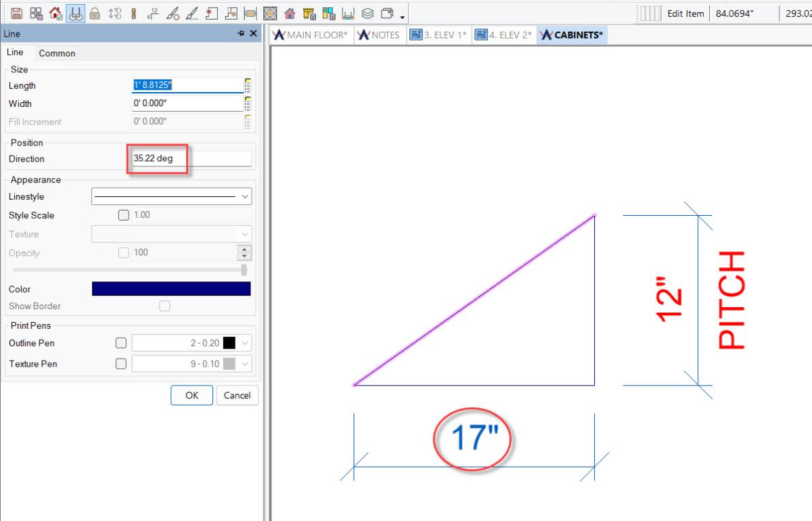This screenshot has width=812, height=521.
Task: Expand the toolbar overflow arrow
Action: [403, 16]
